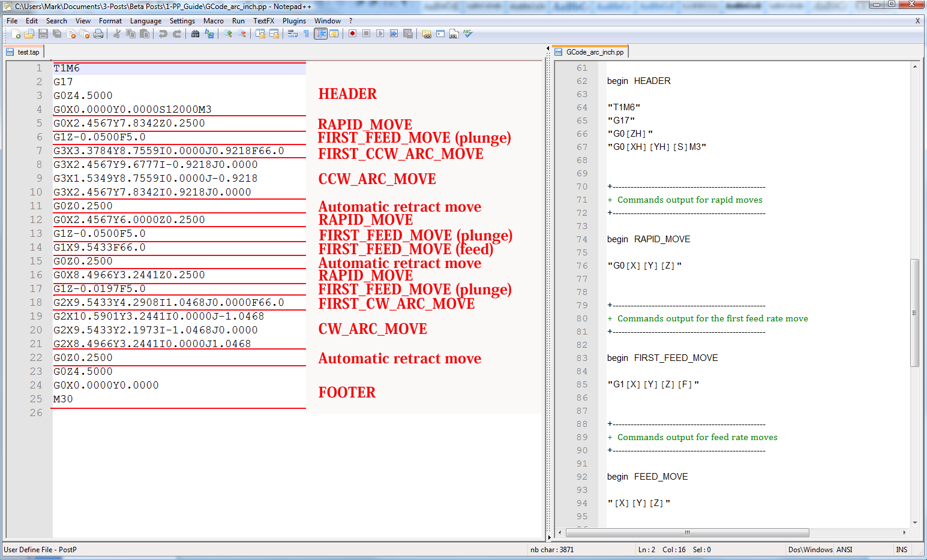Click the top splitter arrow between the panes
The width and height of the screenshot is (927, 560).
(x=548, y=49)
